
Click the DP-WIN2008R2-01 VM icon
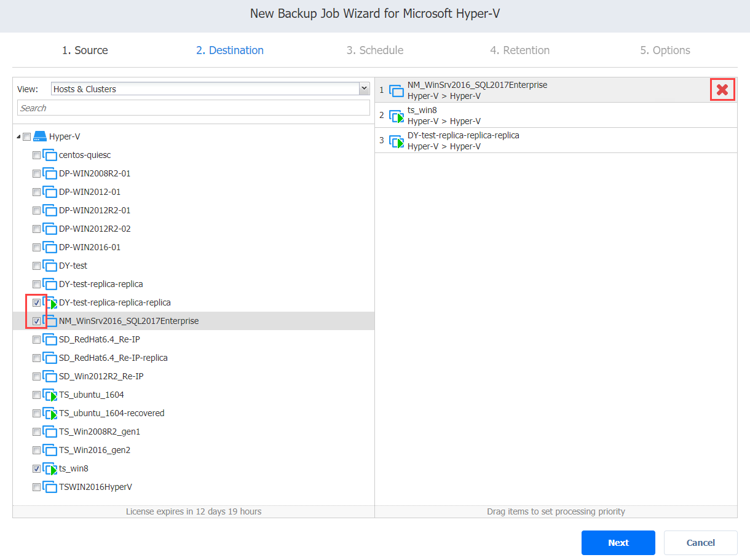pos(50,173)
